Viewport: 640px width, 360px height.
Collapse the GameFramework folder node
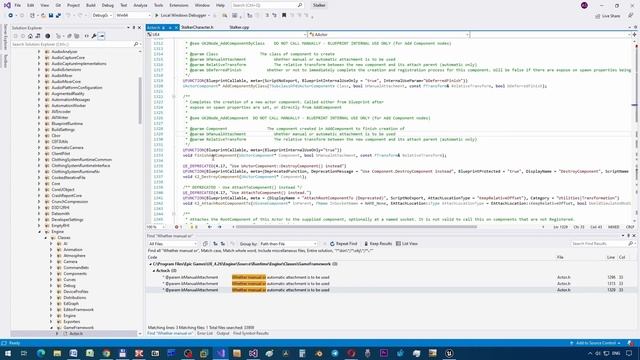coord(52,327)
